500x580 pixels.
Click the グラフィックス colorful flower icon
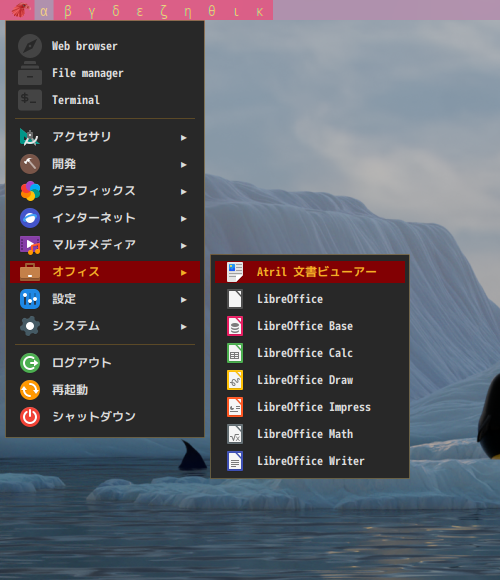point(30,191)
